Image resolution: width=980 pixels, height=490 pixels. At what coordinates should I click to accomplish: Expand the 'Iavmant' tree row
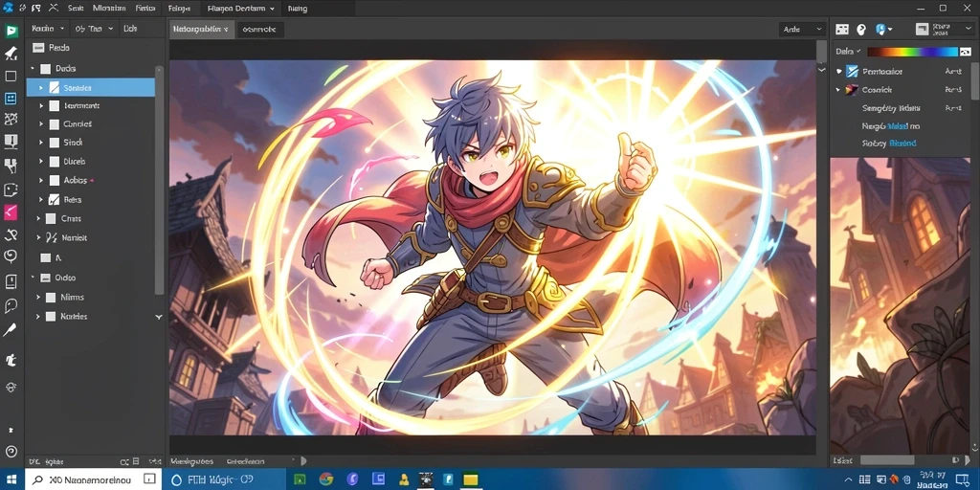click(41, 106)
